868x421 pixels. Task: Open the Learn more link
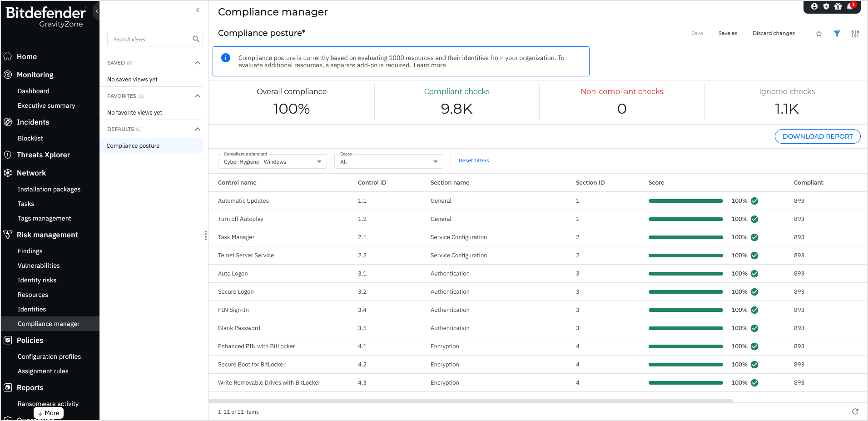(x=429, y=65)
